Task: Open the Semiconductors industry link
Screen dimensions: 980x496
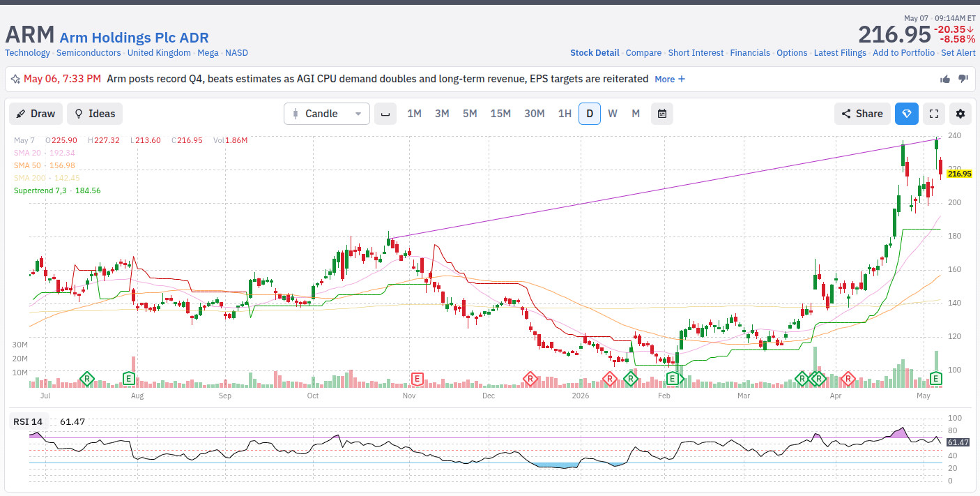Action: pos(89,53)
